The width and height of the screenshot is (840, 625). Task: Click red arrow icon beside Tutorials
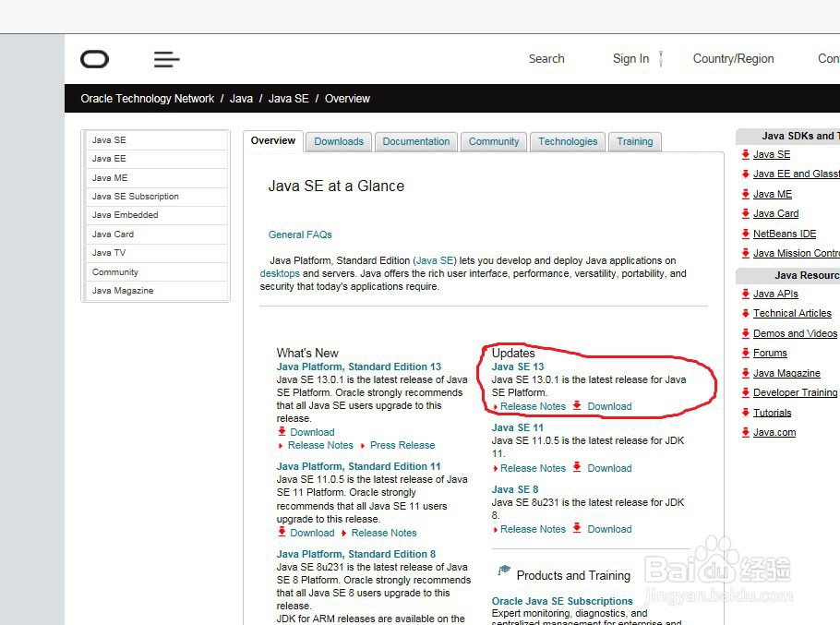[x=745, y=413]
